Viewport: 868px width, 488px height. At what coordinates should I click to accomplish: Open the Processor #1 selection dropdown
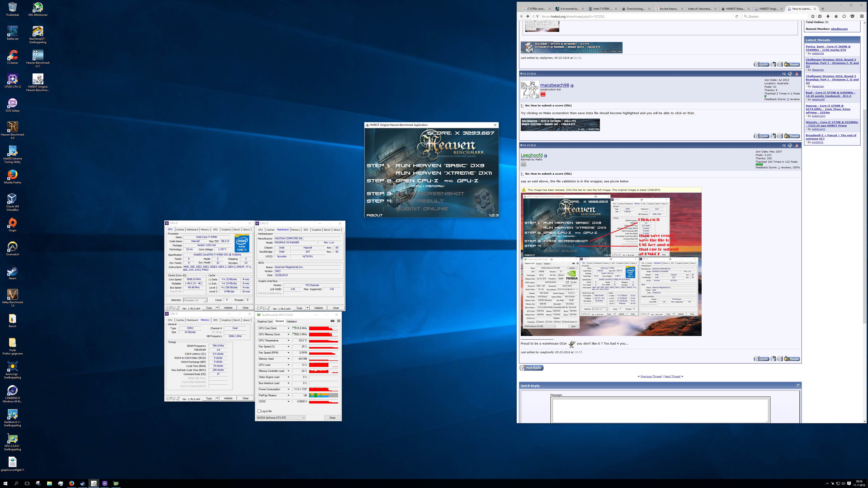click(195, 300)
